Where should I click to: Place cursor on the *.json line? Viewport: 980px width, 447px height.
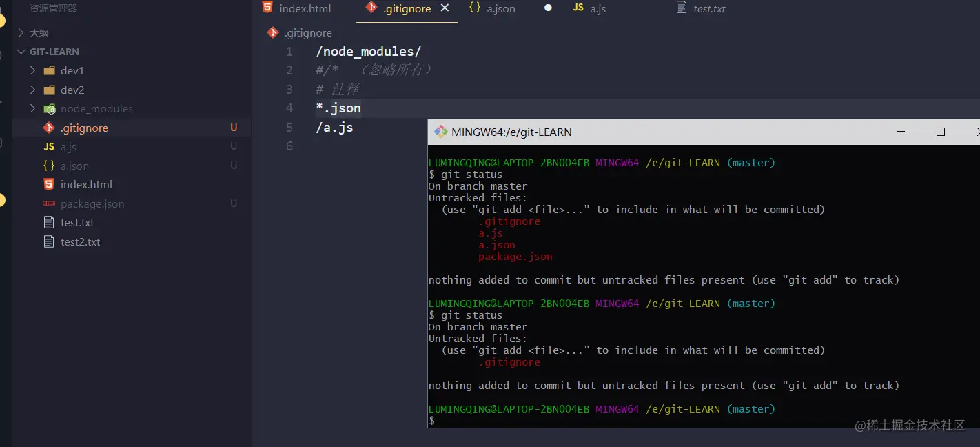338,108
